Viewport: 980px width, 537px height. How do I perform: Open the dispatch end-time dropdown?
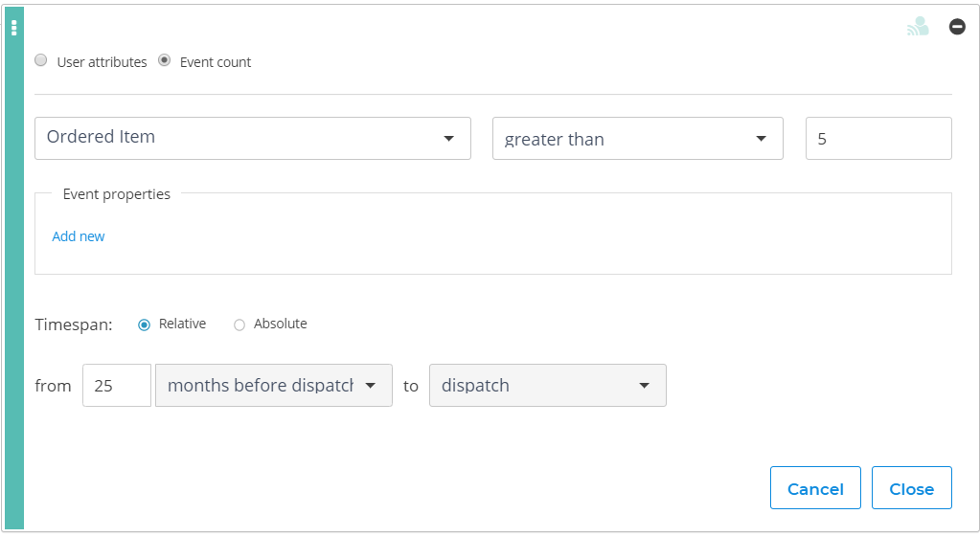[x=548, y=385]
